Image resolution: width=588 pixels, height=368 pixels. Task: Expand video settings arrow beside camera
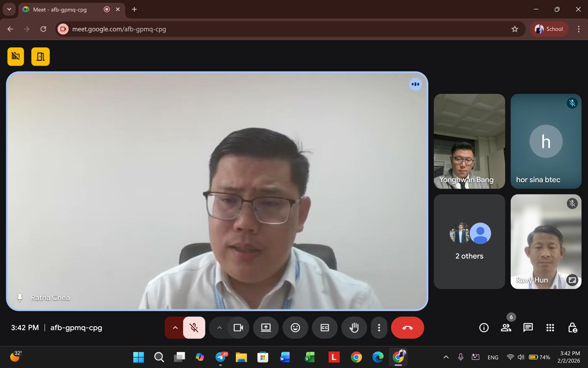point(219,328)
